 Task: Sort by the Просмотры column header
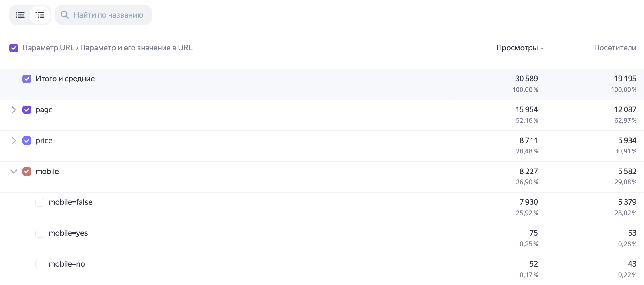tap(517, 48)
